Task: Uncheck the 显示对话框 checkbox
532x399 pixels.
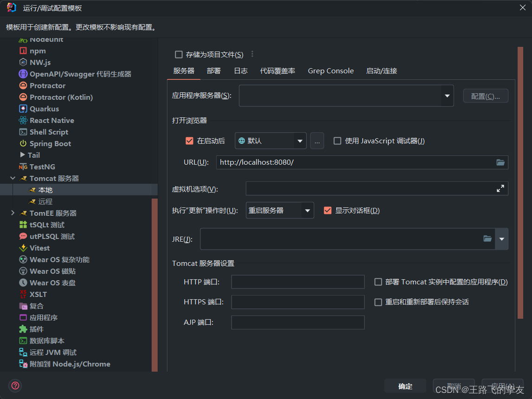Action: pos(327,210)
